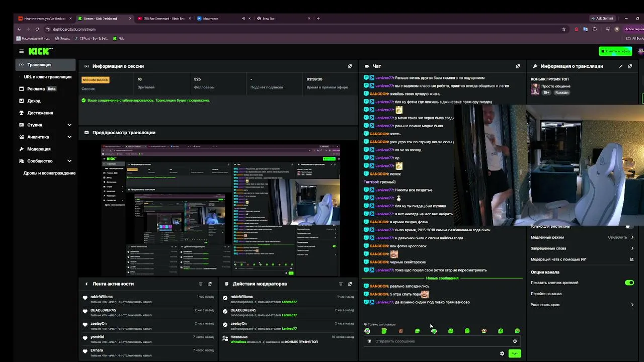The width and height of the screenshot is (644, 362).
Task: Toggle the Только для эмотиконы switch
Action: click(x=628, y=226)
